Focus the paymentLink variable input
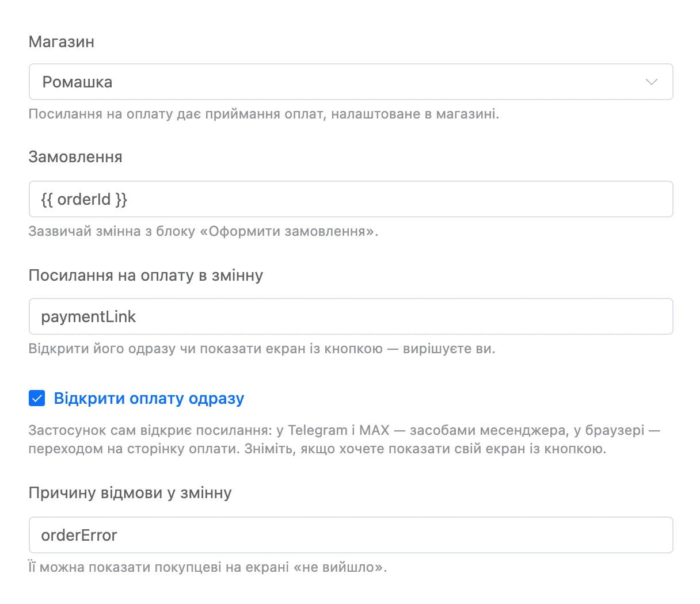 pos(351,316)
